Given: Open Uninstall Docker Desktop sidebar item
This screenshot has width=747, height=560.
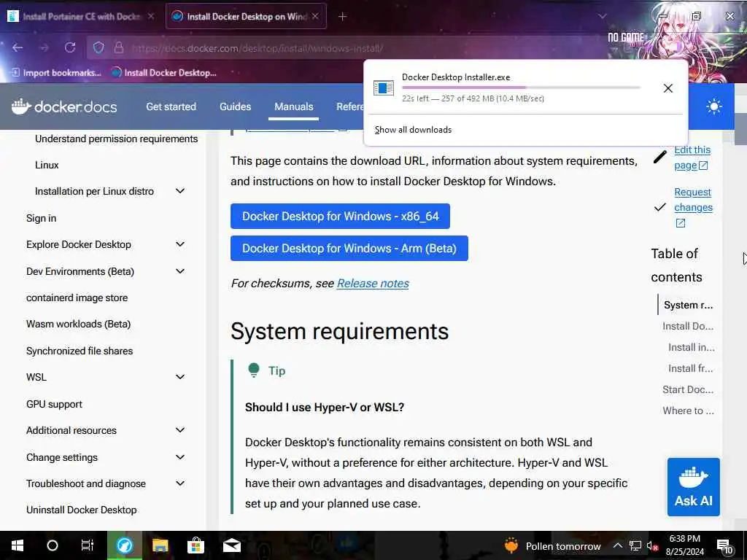Looking at the screenshot, I should point(82,510).
